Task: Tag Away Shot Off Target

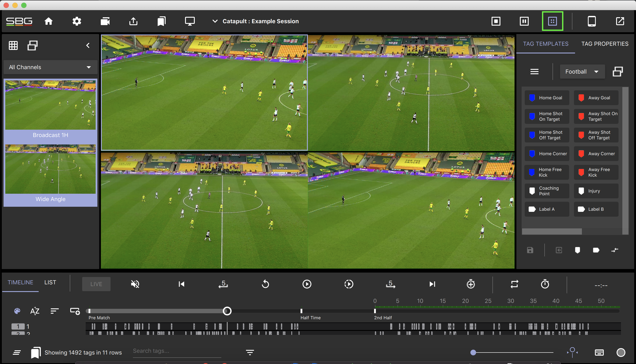Action: [596, 135]
